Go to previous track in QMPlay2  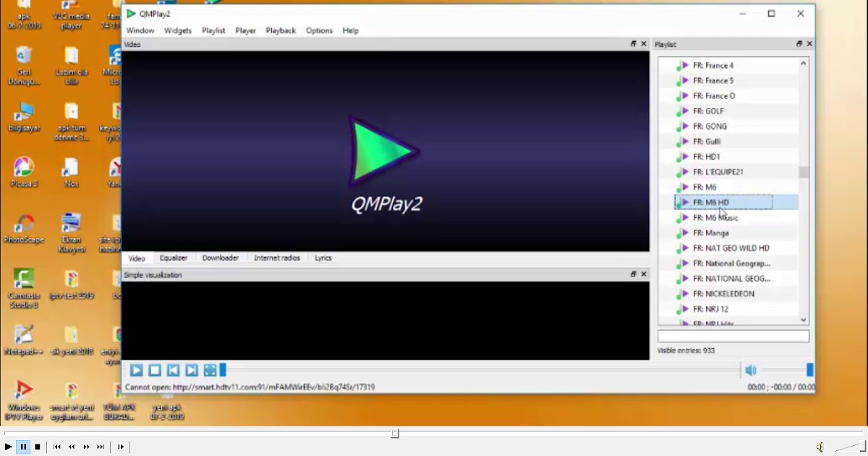(x=173, y=371)
